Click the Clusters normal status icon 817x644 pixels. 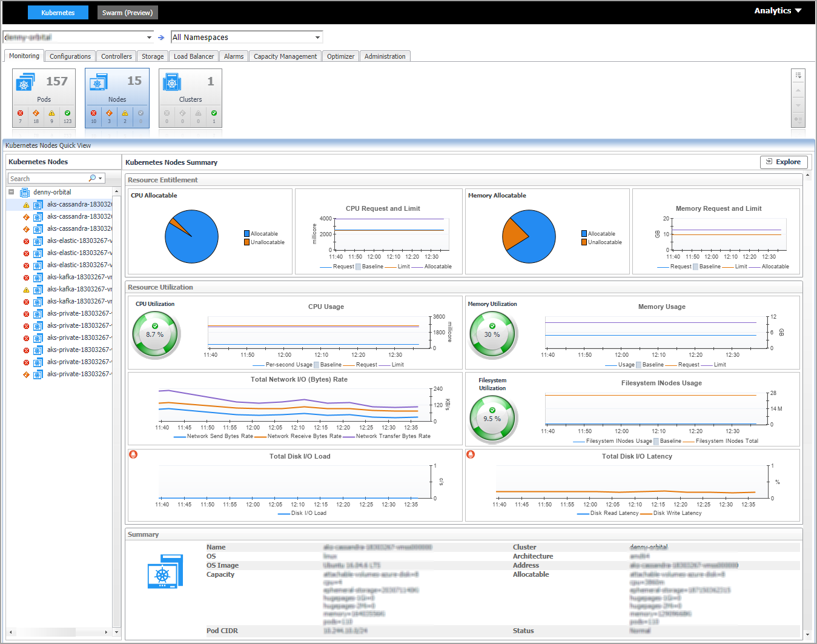click(214, 113)
